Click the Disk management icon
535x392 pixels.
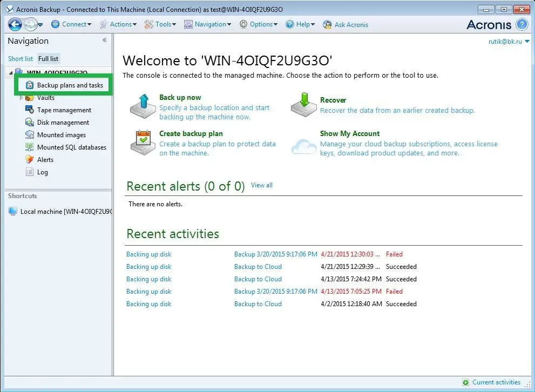(29, 122)
